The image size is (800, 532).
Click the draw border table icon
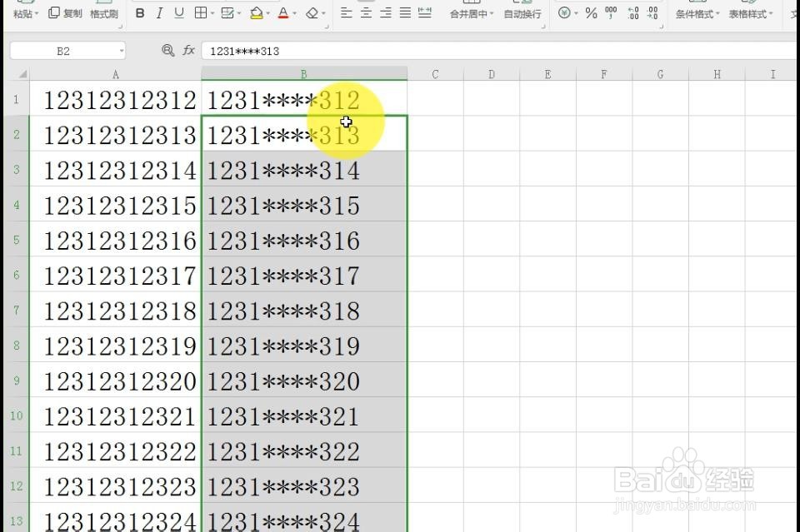point(227,13)
